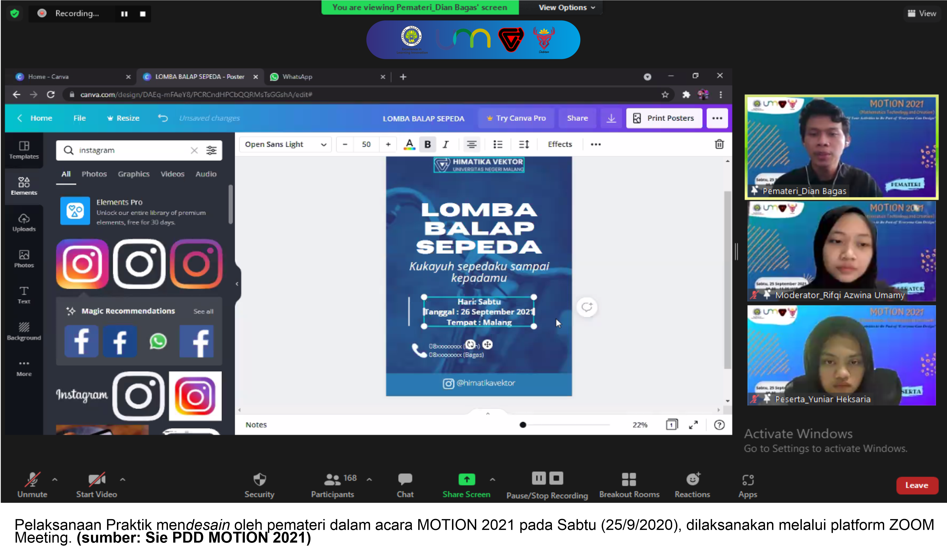
Task: Expand video options arrow next to Start Video
Action: [x=122, y=480]
